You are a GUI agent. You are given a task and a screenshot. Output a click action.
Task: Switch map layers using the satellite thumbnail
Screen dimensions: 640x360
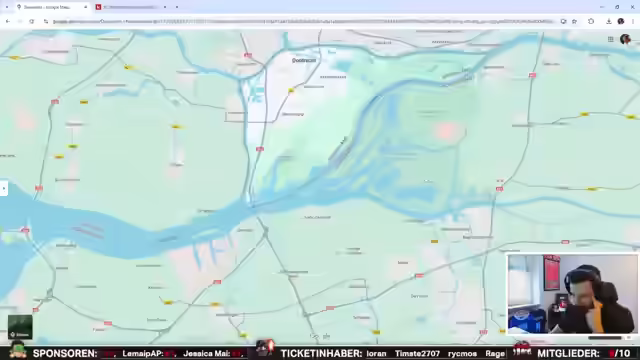tap(20, 327)
